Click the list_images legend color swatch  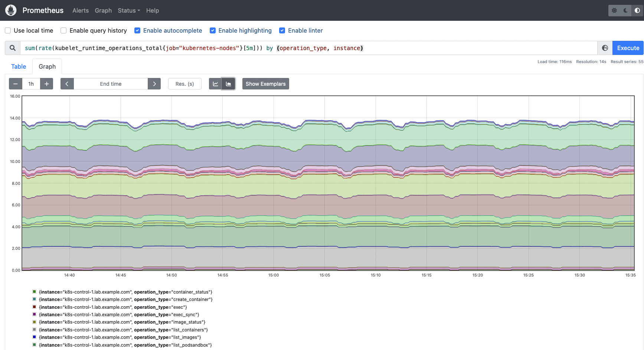pos(34,337)
